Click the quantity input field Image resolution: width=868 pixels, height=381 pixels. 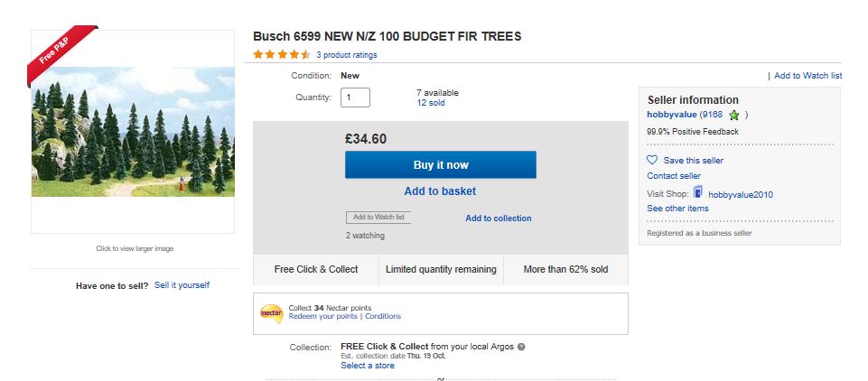355,98
